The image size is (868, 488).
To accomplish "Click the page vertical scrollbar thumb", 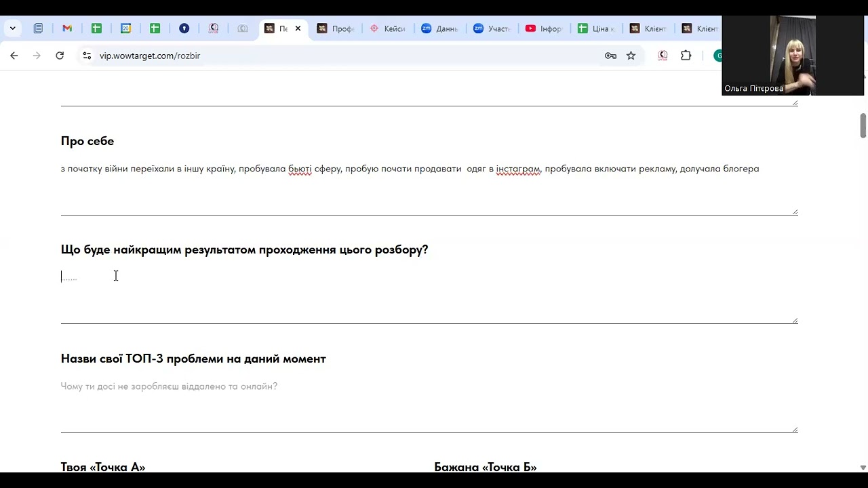I will 863,125.
